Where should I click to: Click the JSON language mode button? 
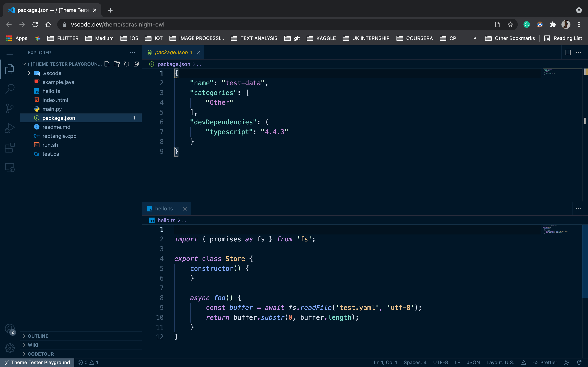tap(473, 362)
